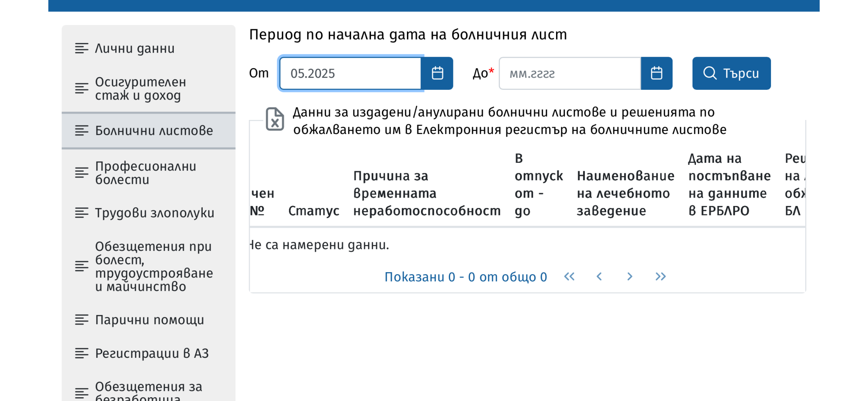Open Лични данни in the sidebar
868x401 pixels.
[x=135, y=49]
